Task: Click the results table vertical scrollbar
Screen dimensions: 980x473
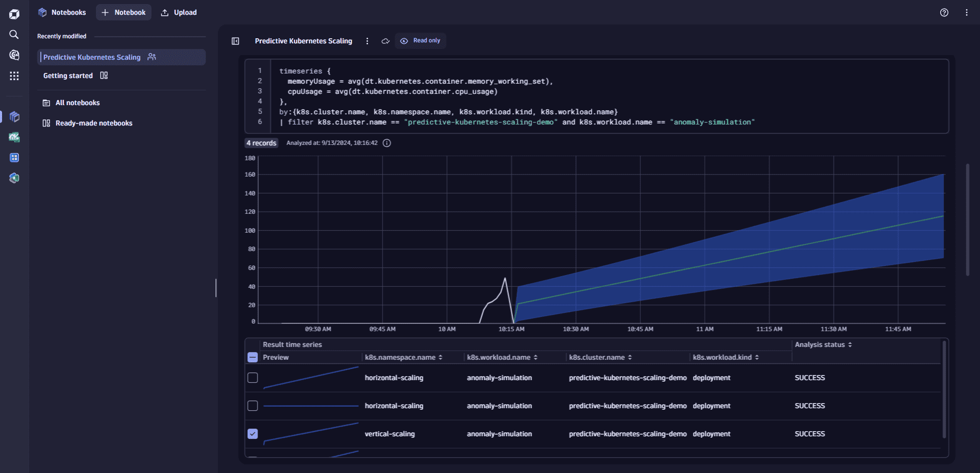Action: pos(944,389)
